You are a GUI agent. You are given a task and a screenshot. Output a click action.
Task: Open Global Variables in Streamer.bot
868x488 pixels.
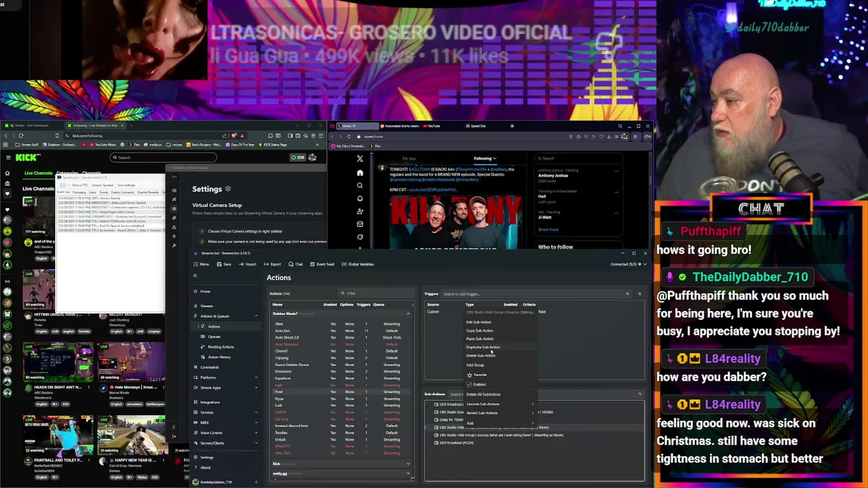(x=357, y=264)
